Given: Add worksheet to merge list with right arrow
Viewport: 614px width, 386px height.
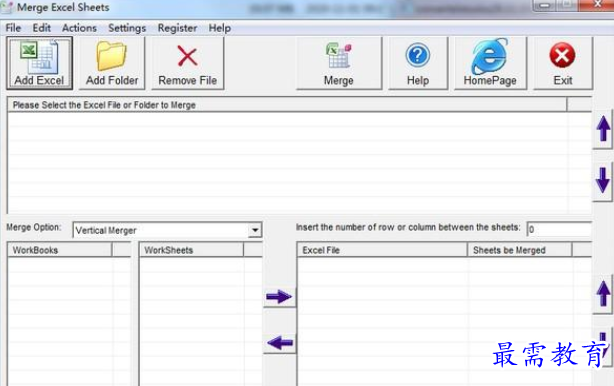Looking at the screenshot, I should click(279, 297).
